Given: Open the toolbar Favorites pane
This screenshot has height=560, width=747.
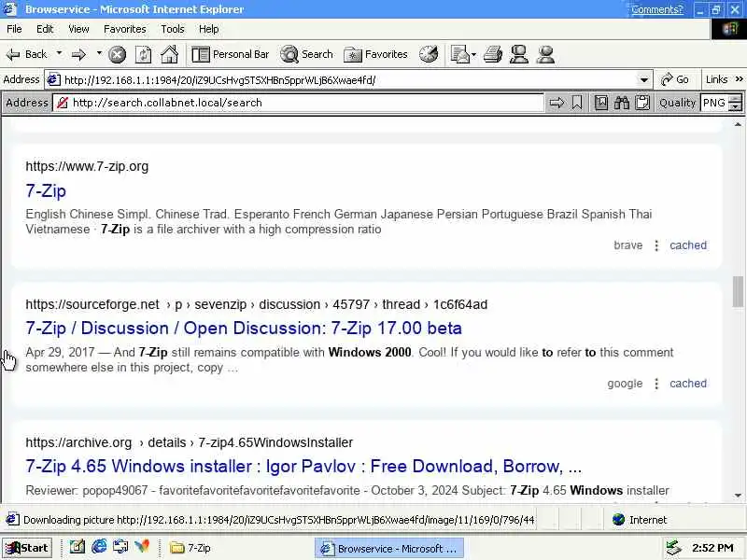Looking at the screenshot, I should pos(376,54).
